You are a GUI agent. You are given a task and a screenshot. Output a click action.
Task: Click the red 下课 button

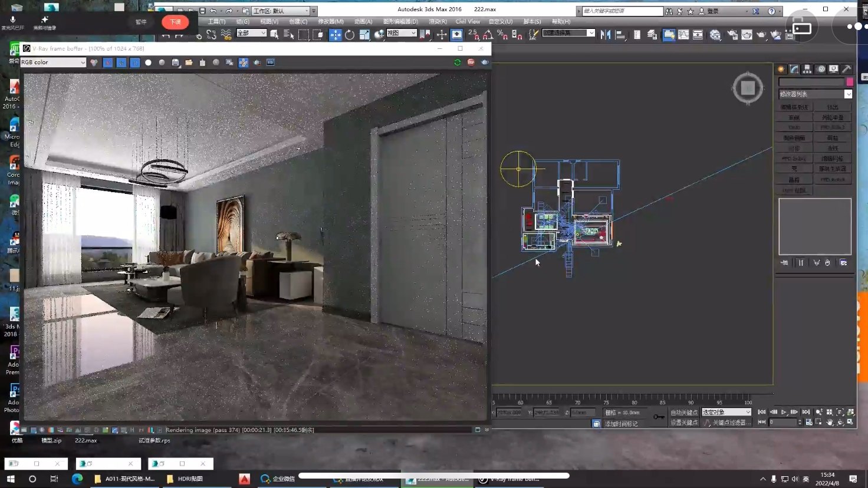tap(175, 22)
